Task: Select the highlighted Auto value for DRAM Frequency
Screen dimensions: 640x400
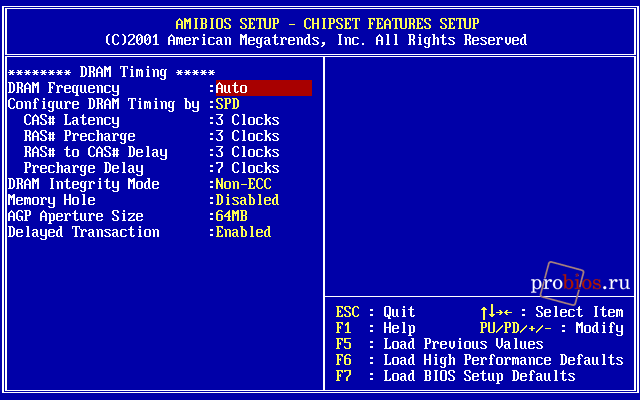Action: pos(264,88)
